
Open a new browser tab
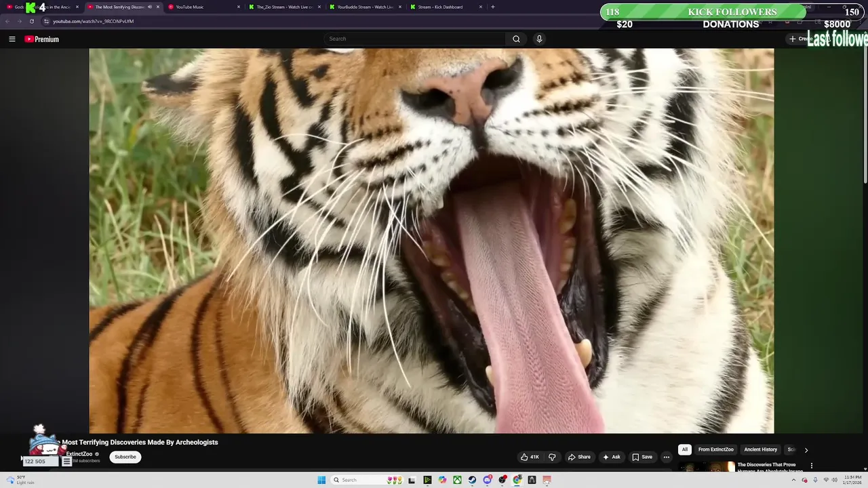(493, 7)
